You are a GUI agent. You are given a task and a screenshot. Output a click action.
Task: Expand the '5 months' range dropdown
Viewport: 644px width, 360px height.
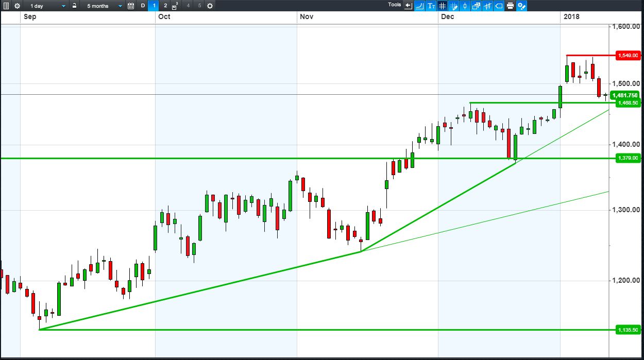click(x=103, y=6)
